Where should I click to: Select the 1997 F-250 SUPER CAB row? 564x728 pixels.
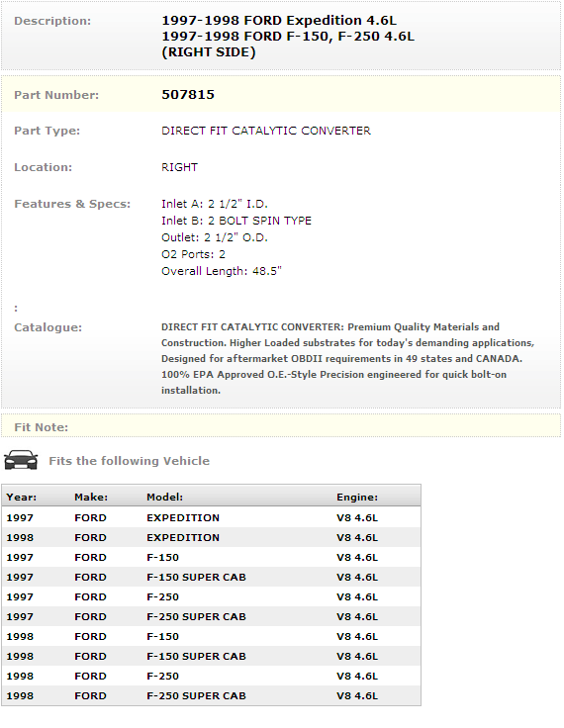(x=212, y=616)
